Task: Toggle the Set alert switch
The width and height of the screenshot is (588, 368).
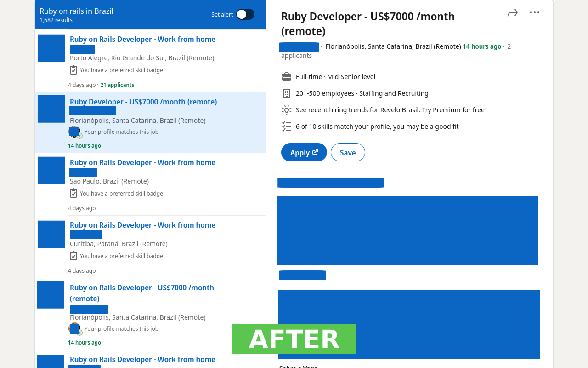Action: pos(245,14)
